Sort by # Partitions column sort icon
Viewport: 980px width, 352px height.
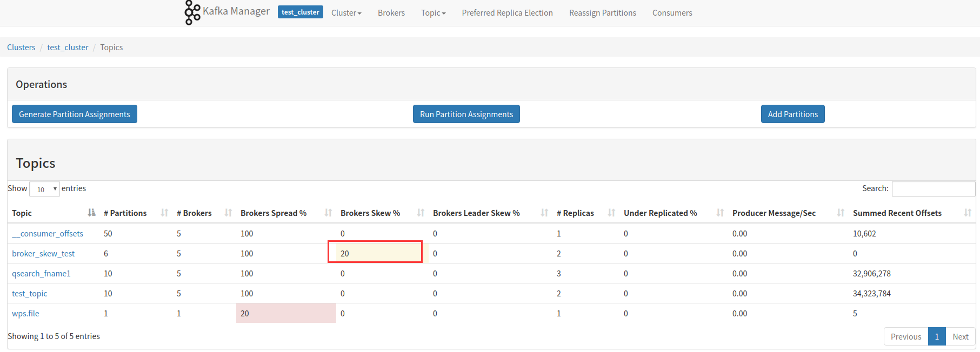click(165, 213)
